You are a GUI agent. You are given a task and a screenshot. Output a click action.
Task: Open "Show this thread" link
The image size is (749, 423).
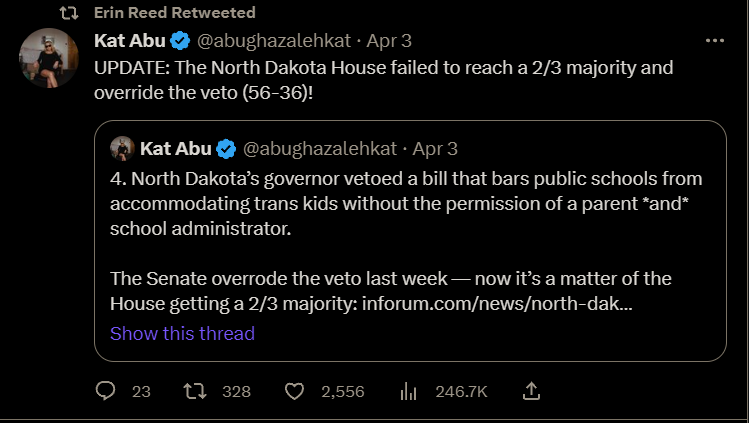182,333
